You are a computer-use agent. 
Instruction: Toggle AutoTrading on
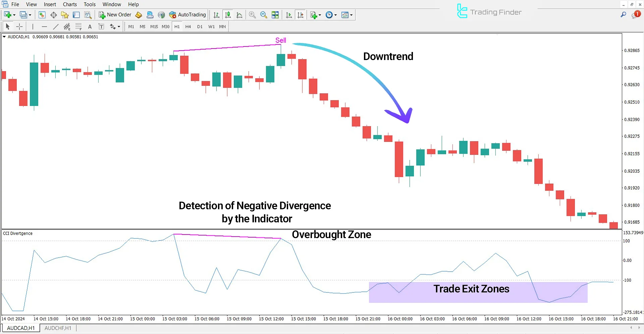tap(187, 15)
